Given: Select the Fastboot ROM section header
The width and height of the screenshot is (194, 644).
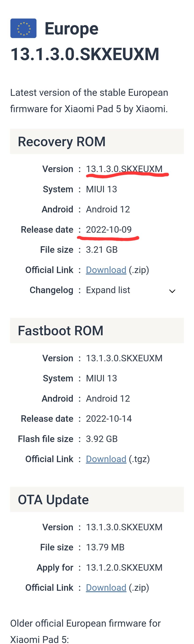Looking at the screenshot, I should pyautogui.click(x=97, y=331).
